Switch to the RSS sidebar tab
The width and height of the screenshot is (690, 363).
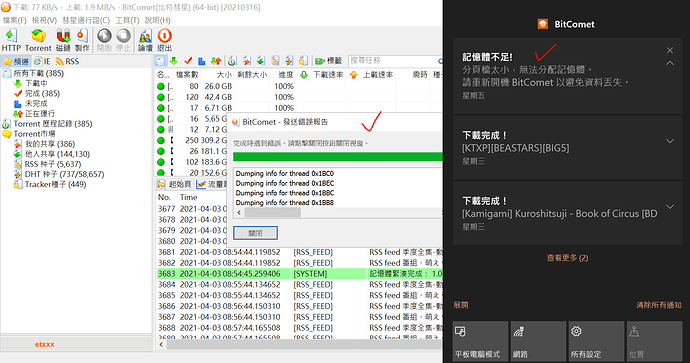click(67, 61)
